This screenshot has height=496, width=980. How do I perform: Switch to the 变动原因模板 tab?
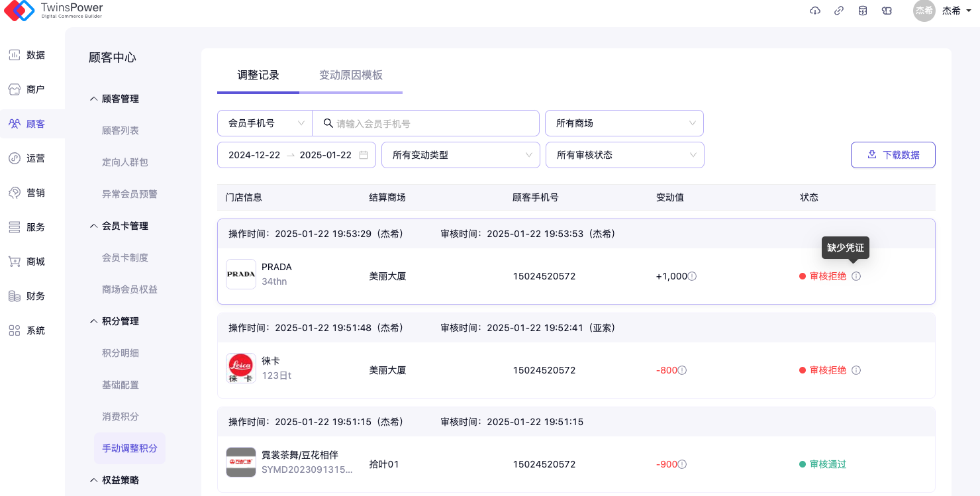coord(351,75)
